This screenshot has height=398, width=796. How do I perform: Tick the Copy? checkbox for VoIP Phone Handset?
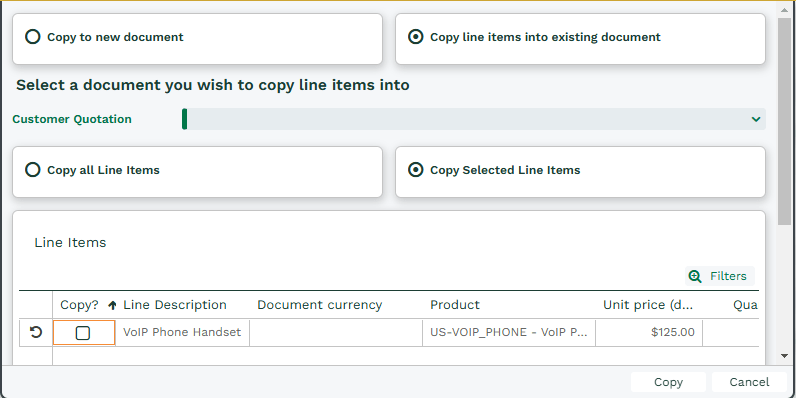(x=83, y=333)
